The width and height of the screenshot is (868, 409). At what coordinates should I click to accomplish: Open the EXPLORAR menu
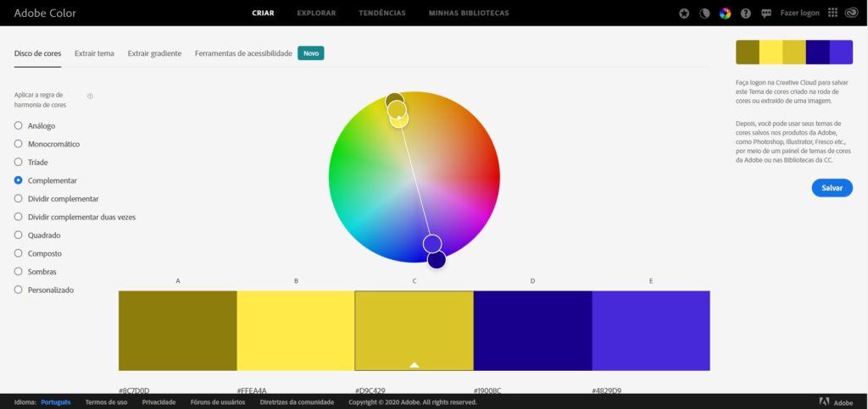(x=317, y=14)
